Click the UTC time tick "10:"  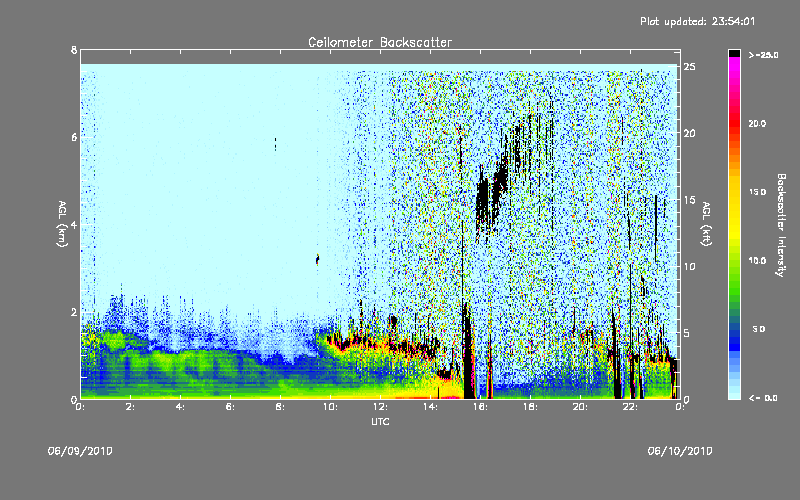[330, 407]
